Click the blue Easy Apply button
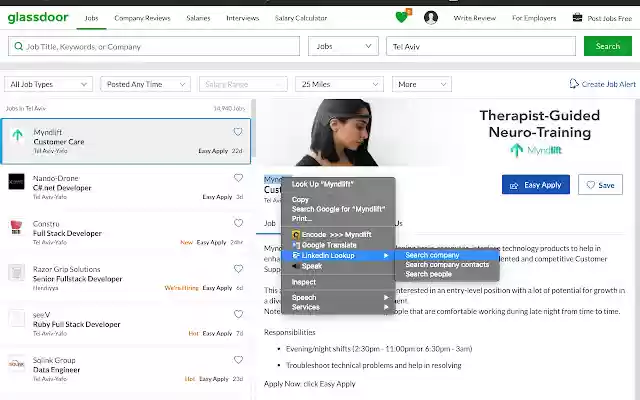This screenshot has width=640, height=400. click(x=536, y=185)
